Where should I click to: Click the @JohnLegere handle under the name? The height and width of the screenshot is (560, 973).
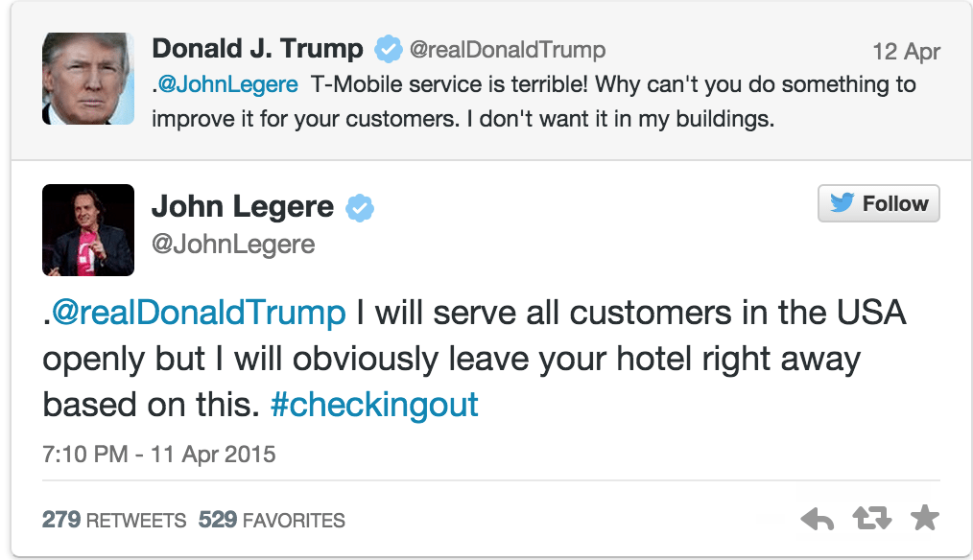tap(233, 244)
